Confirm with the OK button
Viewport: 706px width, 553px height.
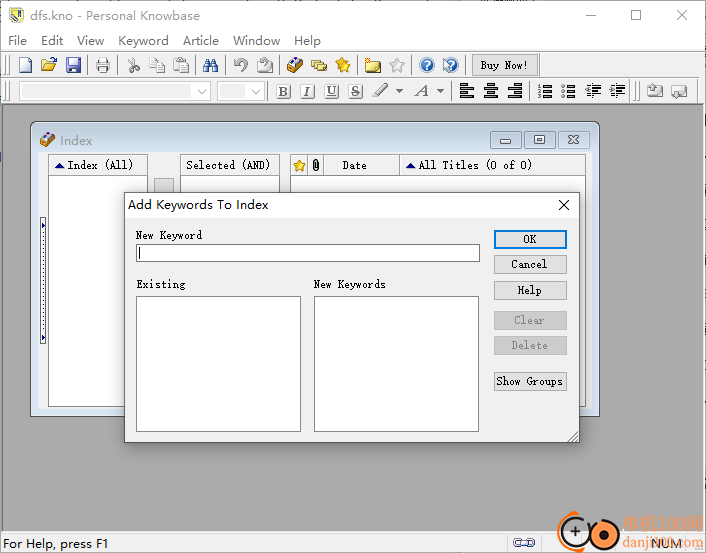[530, 239]
